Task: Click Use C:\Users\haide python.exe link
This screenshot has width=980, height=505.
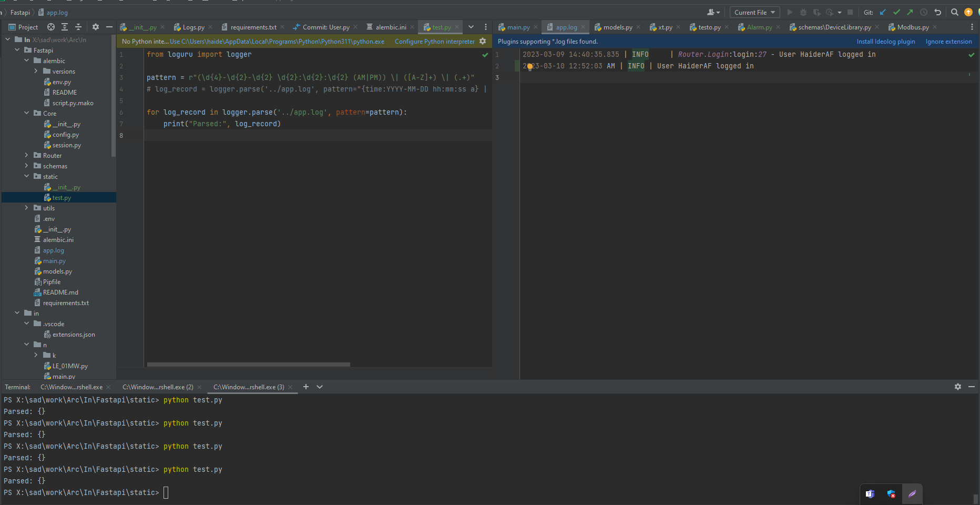Action: [x=277, y=41]
